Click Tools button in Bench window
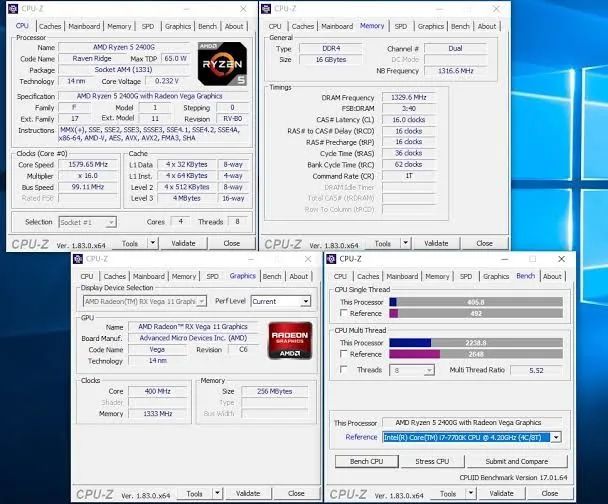Viewport: 608px width, 504px height. click(448, 494)
